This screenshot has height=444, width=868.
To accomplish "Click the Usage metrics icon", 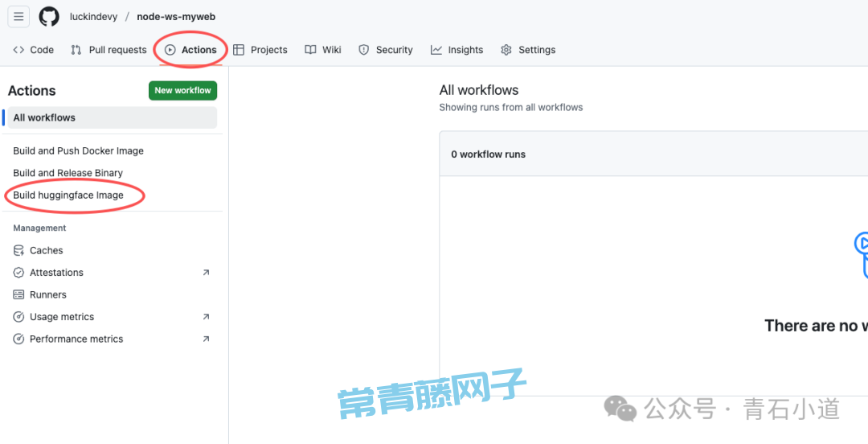I will pos(18,317).
